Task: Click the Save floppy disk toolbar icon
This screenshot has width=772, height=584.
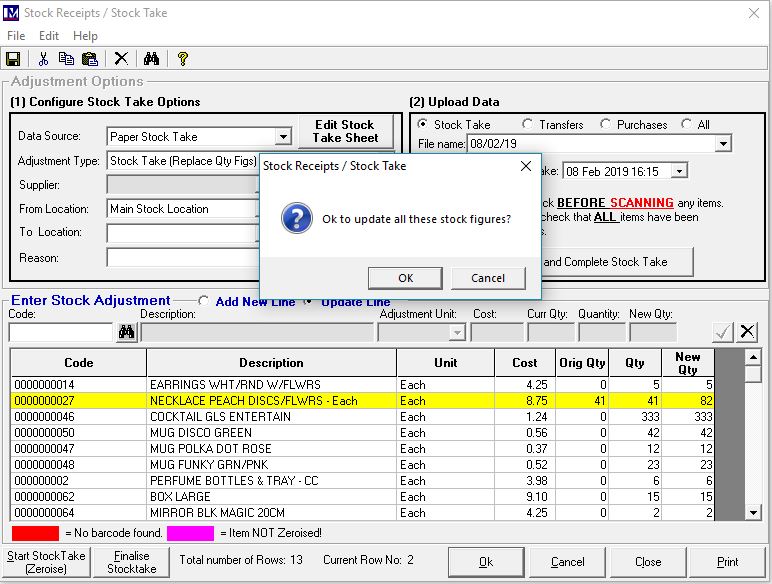Action: click(x=14, y=59)
